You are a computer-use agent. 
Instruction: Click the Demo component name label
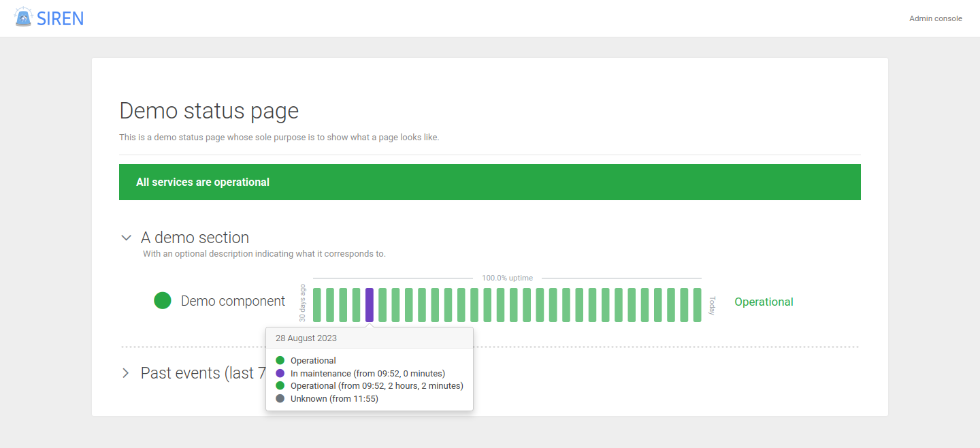coord(233,301)
